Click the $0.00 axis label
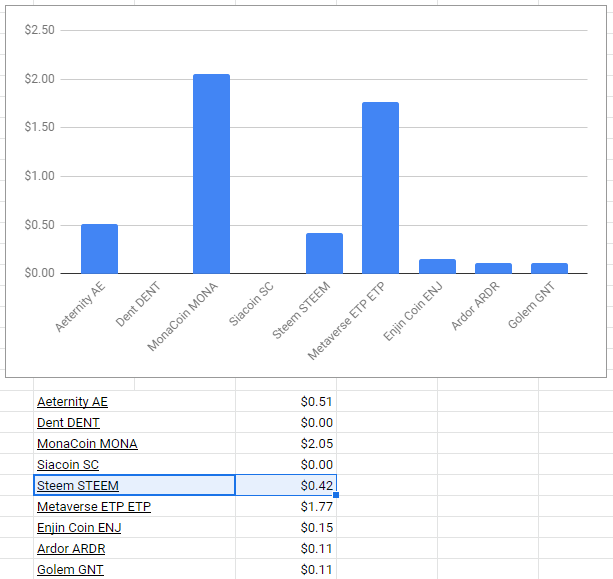613x579 pixels. coord(39,273)
